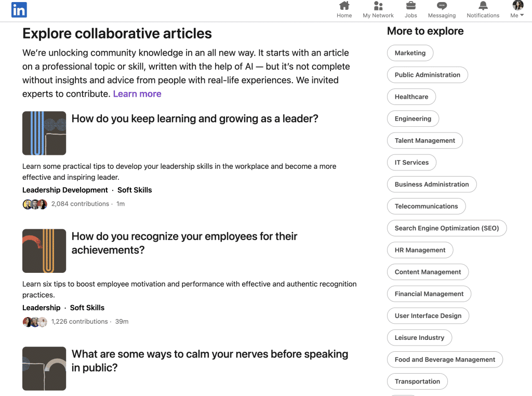Select the Public Administration topic pill
532x396 pixels.
[x=428, y=75]
